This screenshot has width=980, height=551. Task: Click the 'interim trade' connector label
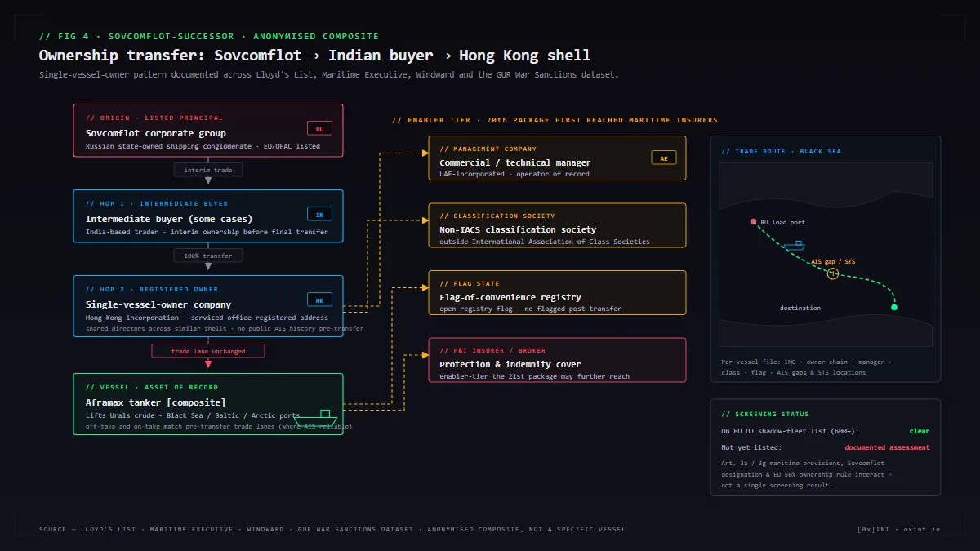click(x=207, y=170)
